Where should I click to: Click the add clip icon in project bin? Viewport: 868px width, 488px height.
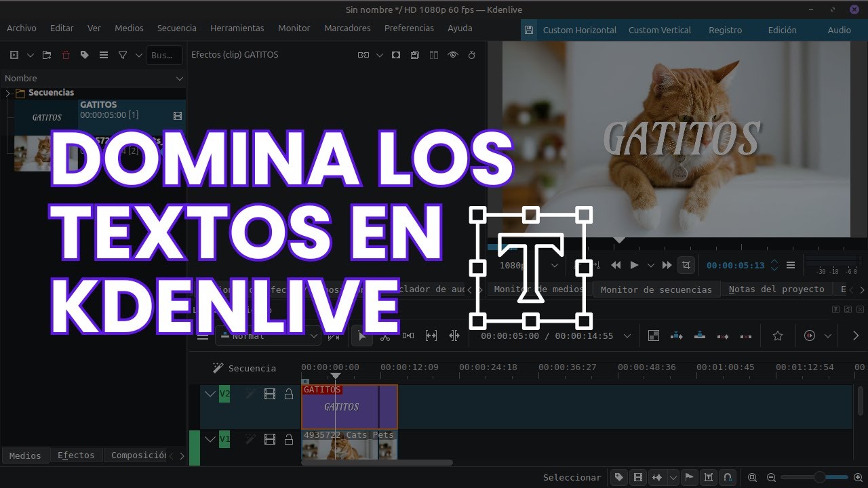[14, 55]
